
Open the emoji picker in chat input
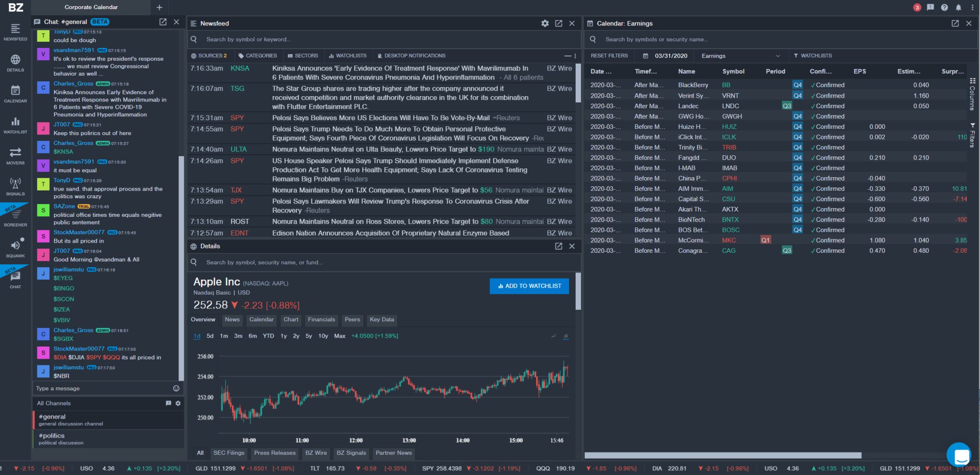point(176,388)
